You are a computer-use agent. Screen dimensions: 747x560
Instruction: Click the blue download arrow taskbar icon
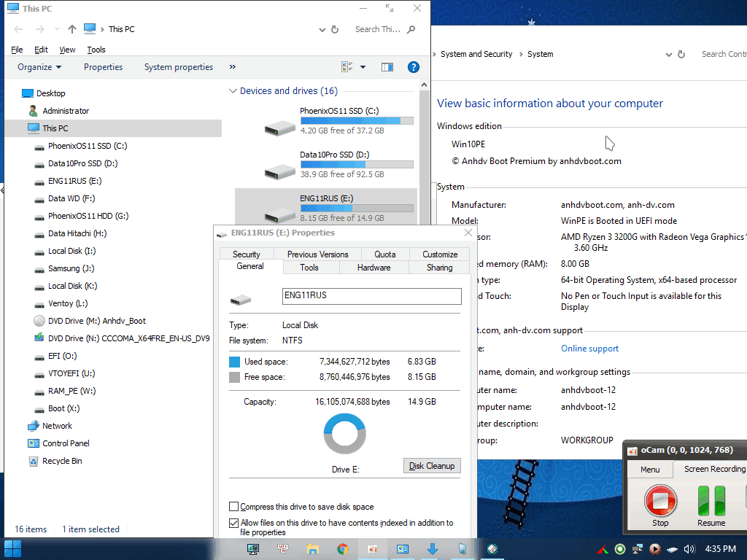pos(432,549)
